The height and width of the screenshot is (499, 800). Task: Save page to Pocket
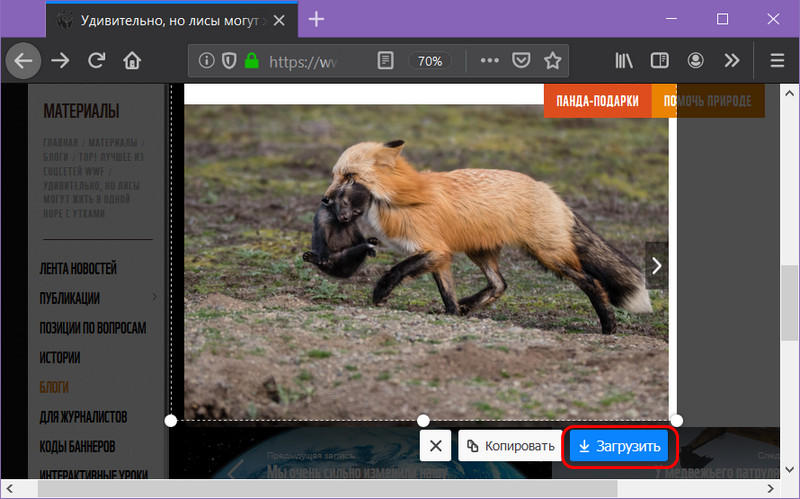pos(521,61)
